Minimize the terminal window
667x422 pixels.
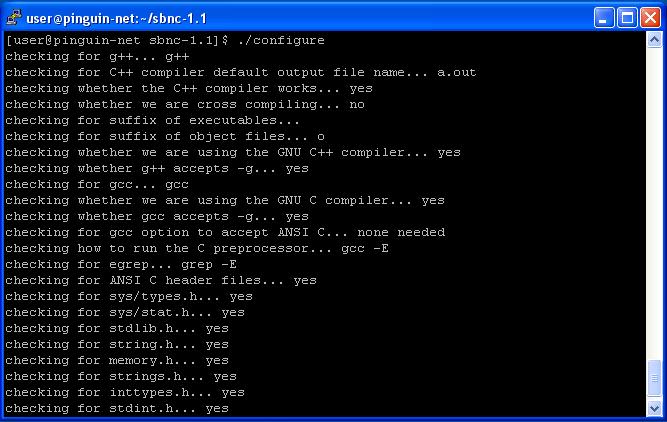click(604, 18)
